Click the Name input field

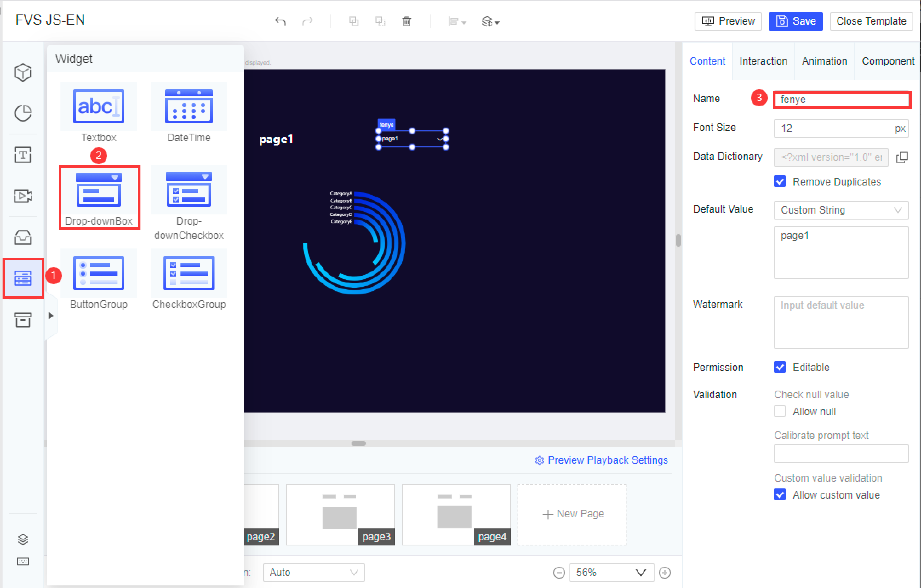(x=841, y=99)
